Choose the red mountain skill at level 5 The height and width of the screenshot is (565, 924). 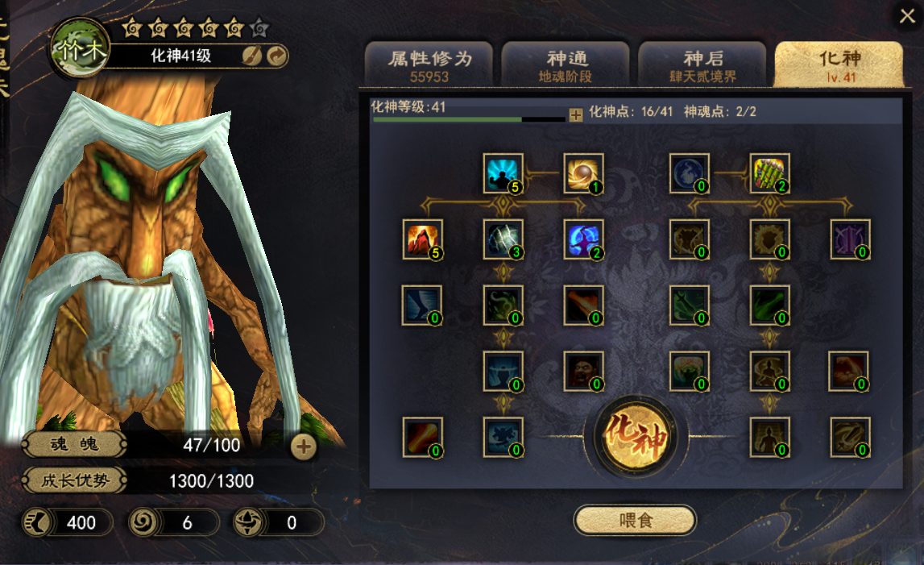pos(422,239)
